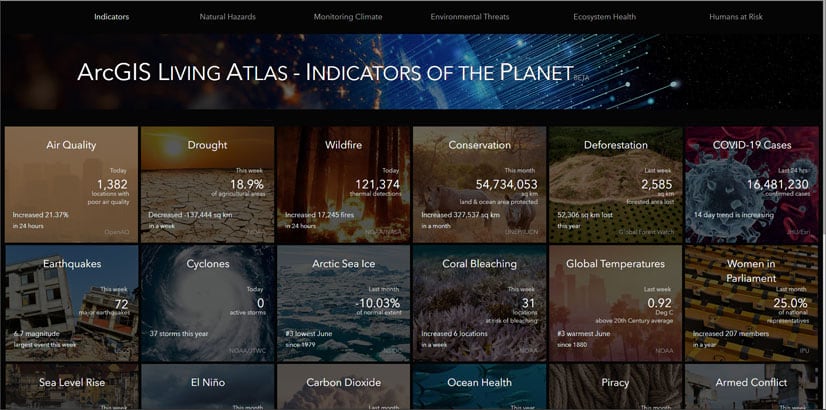Image resolution: width=826 pixels, height=410 pixels.
Task: Open the Humans at Risk tab
Action: coord(736,17)
